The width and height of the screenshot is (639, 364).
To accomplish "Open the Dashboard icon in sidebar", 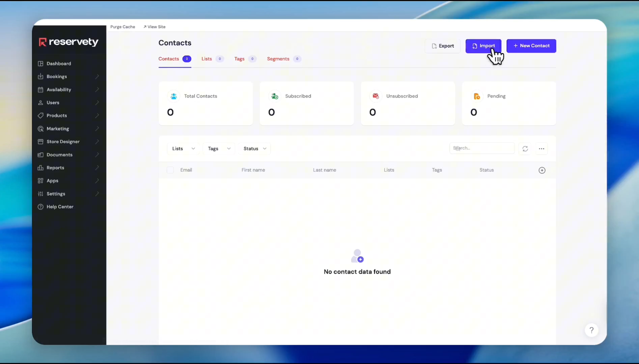I will coord(40,63).
